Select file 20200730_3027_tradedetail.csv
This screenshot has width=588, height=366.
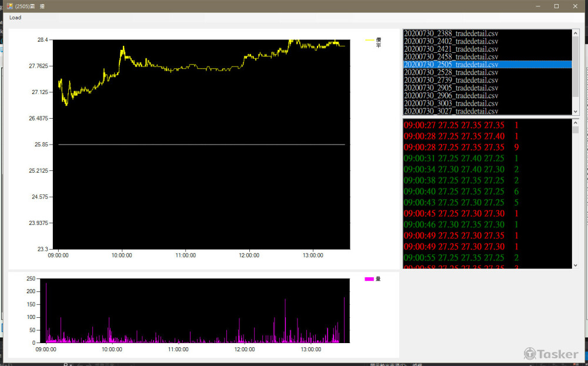tap(451, 111)
